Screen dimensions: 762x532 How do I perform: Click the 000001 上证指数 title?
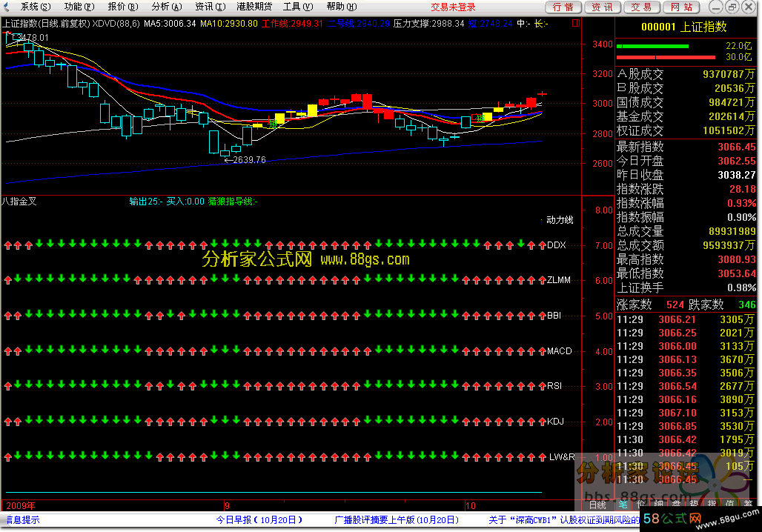[684, 27]
